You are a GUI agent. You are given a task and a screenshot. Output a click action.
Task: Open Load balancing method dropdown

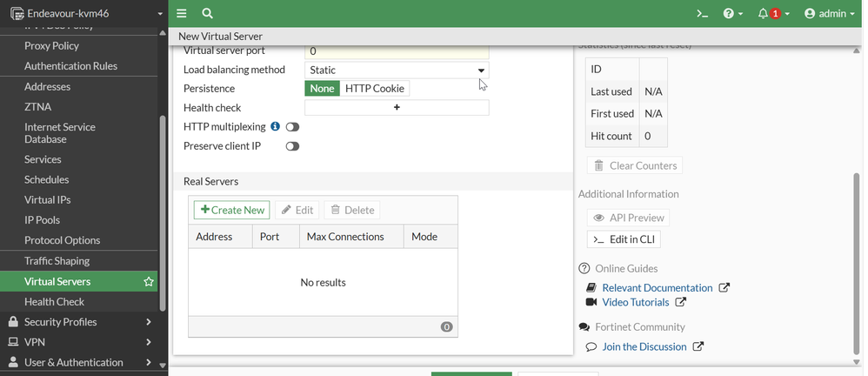[x=397, y=70]
